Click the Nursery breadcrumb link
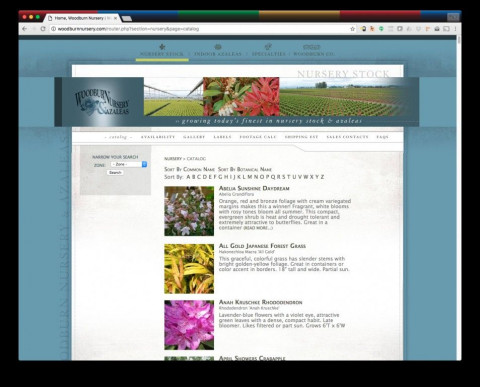Screen dimensions: 480x387 173,159
